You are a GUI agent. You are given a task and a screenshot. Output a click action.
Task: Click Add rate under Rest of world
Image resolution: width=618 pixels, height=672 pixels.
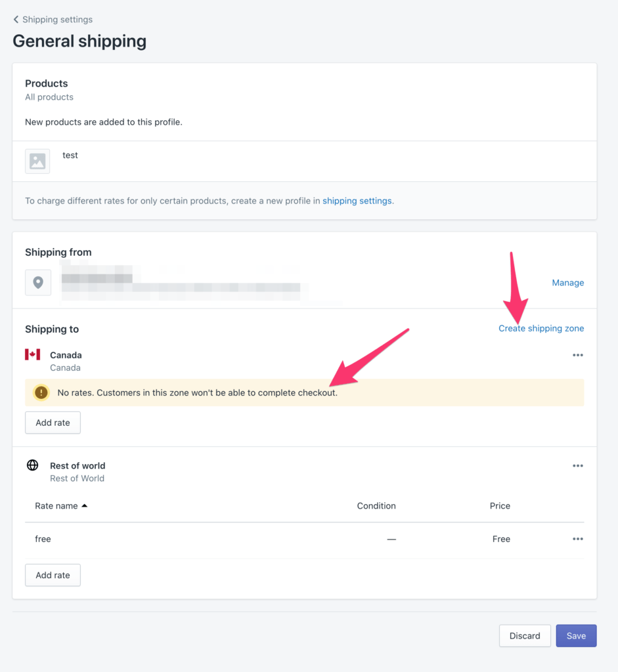click(x=53, y=575)
